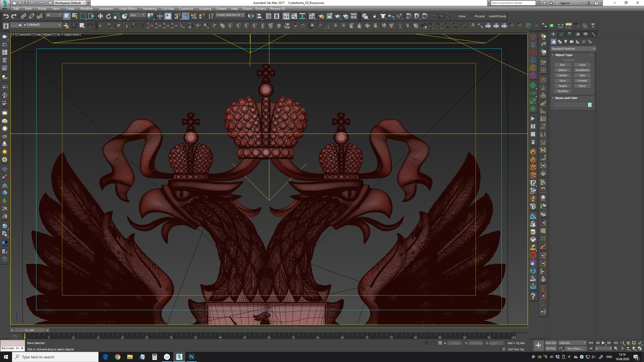Toggle Spinner Snap
Viewport: 644px width, 362px height.
coord(202,16)
